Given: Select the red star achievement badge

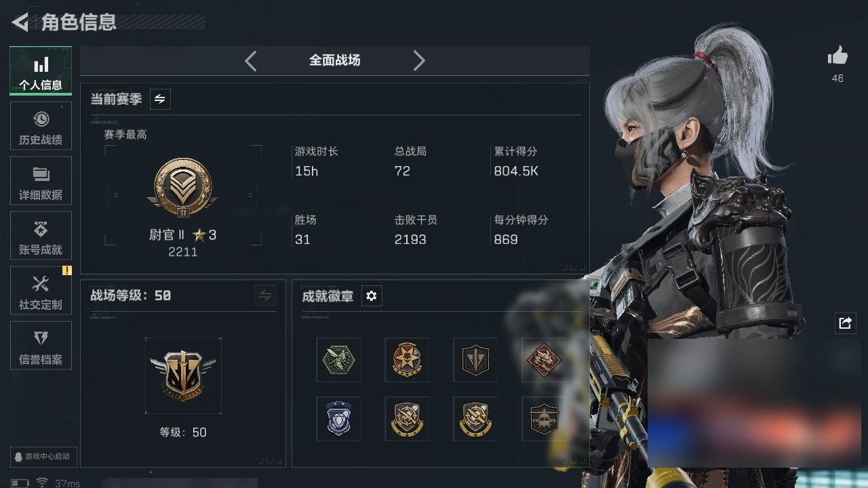Looking at the screenshot, I should (x=407, y=360).
